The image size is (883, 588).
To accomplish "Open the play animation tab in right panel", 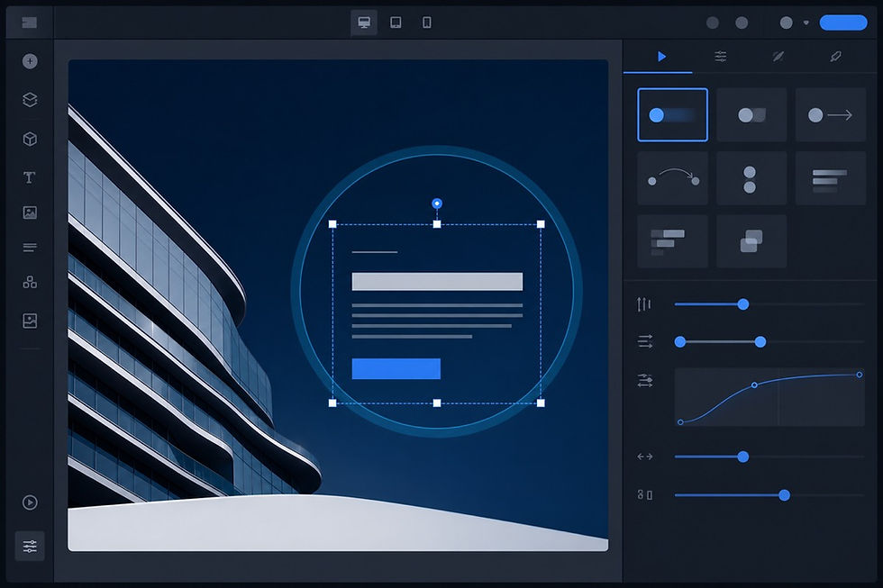I will pos(661,56).
